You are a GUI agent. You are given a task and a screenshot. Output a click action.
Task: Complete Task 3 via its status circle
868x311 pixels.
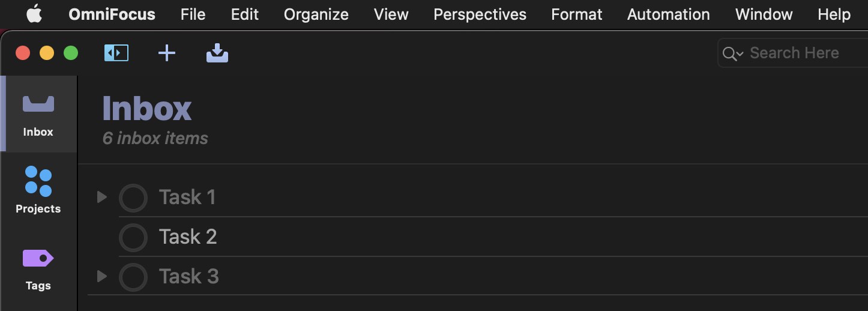click(x=133, y=277)
